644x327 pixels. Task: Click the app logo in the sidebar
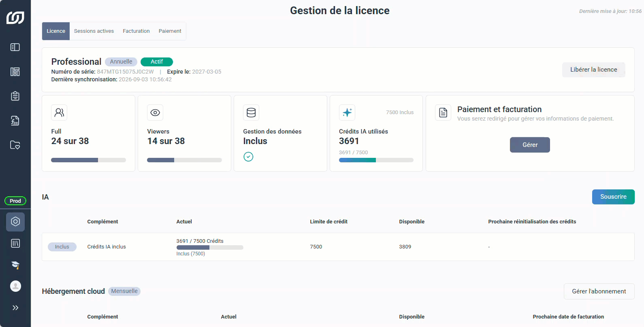(15, 17)
